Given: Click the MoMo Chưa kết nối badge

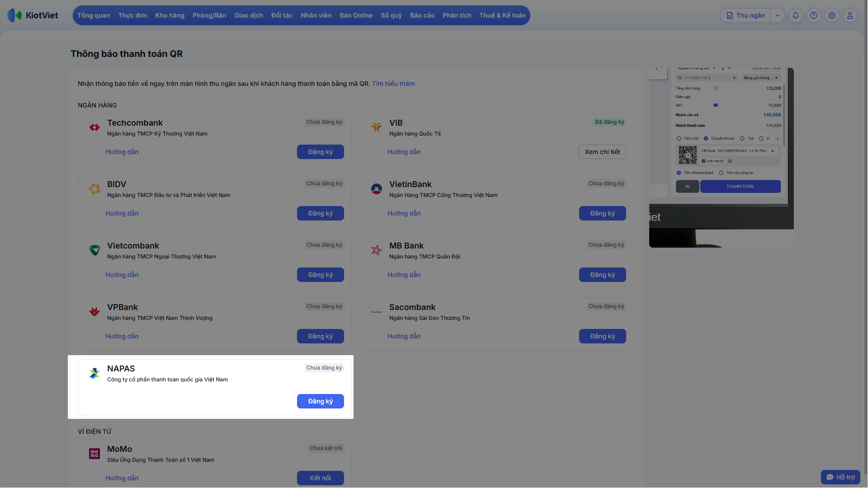Looking at the screenshot, I should click(326, 448).
